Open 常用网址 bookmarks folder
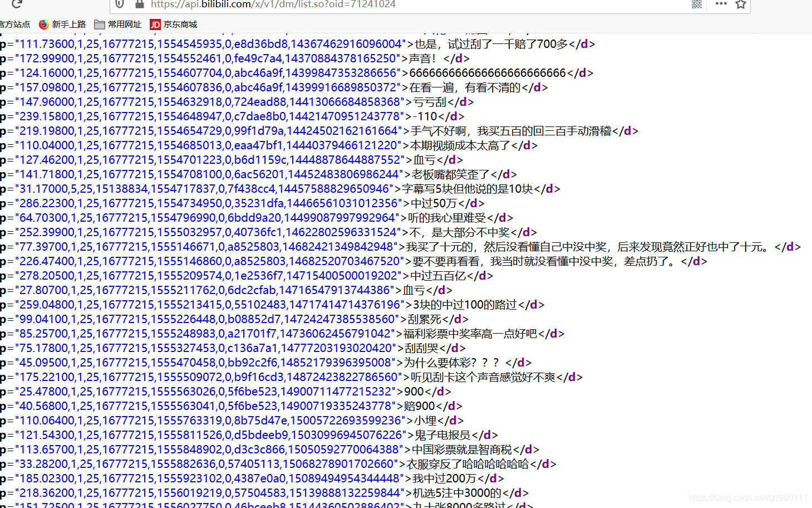 pos(117,25)
